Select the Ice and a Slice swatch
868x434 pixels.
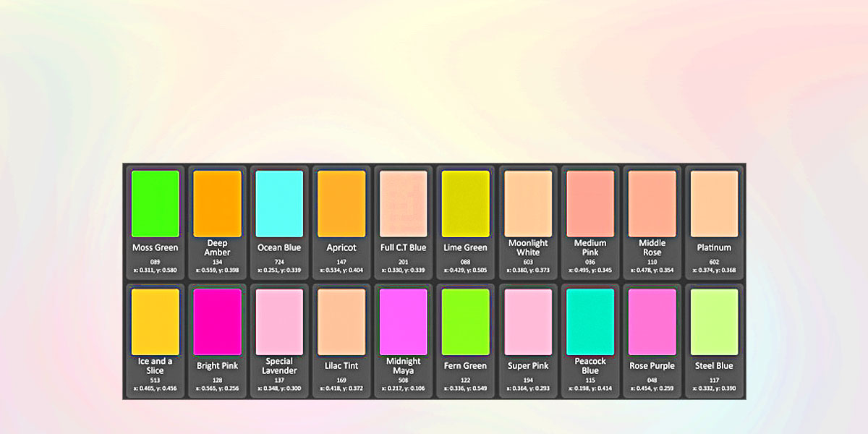coord(155,322)
